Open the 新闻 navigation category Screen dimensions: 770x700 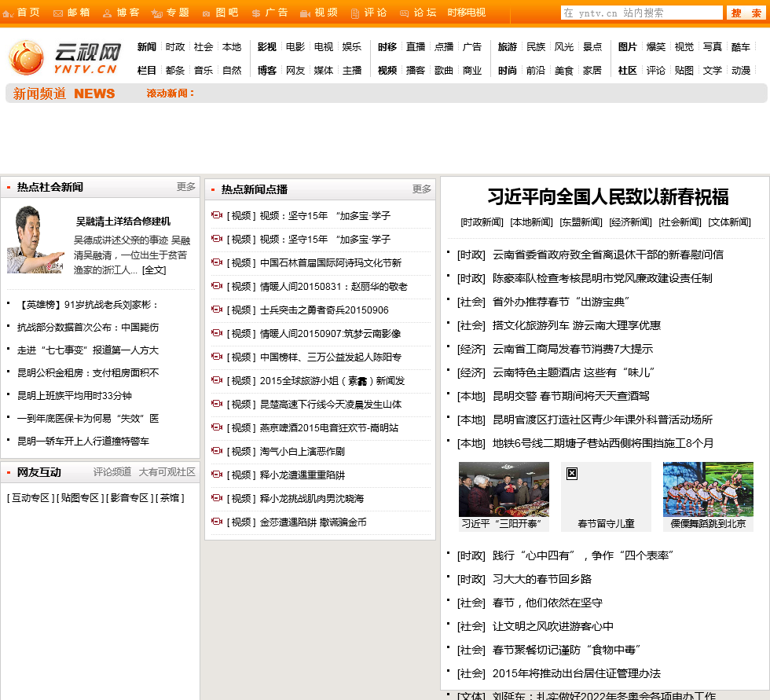147,47
